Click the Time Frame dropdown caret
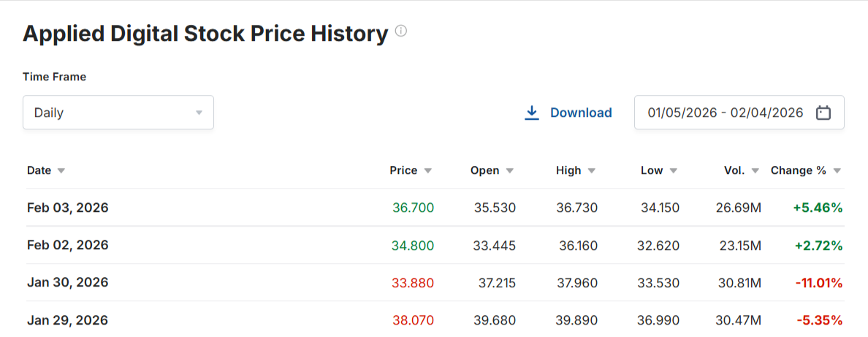Screen dimensions: 868x337 (x=199, y=113)
